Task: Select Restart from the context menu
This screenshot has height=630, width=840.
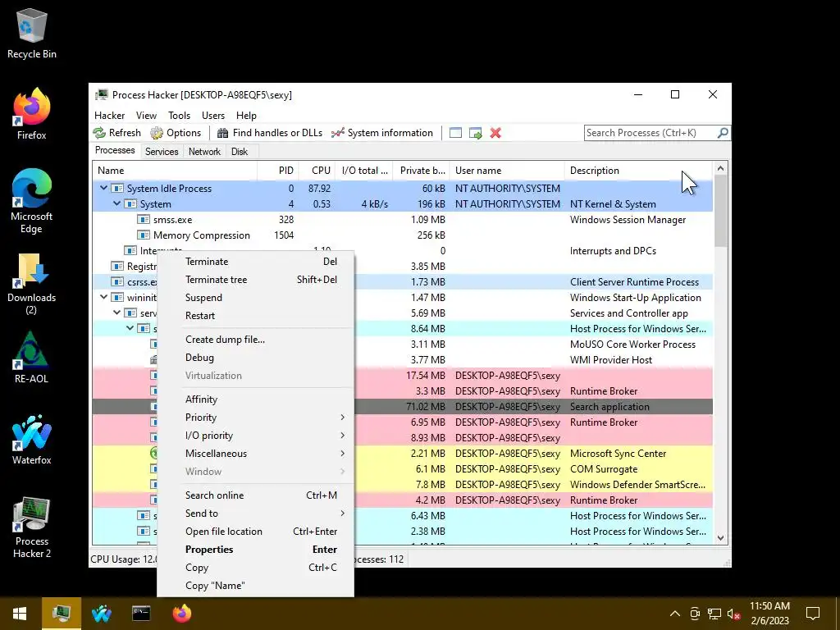Action: coord(256,316)
